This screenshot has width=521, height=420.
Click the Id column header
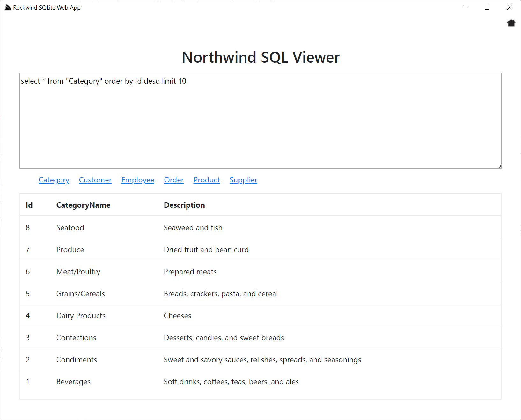point(29,205)
